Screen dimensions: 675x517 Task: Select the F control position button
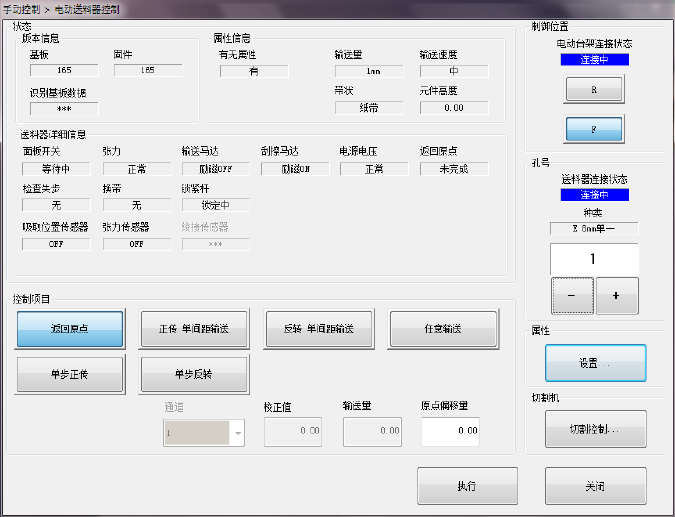coord(594,129)
